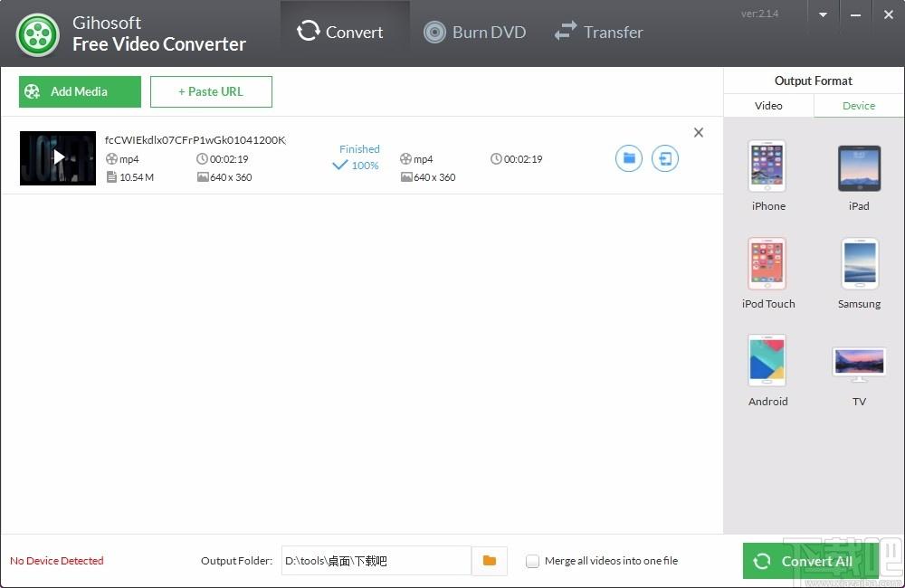Open output folder for the finished video

coord(629,158)
